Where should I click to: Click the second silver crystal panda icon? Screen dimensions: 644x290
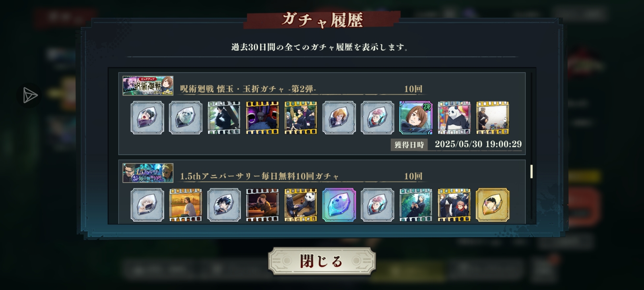click(186, 118)
